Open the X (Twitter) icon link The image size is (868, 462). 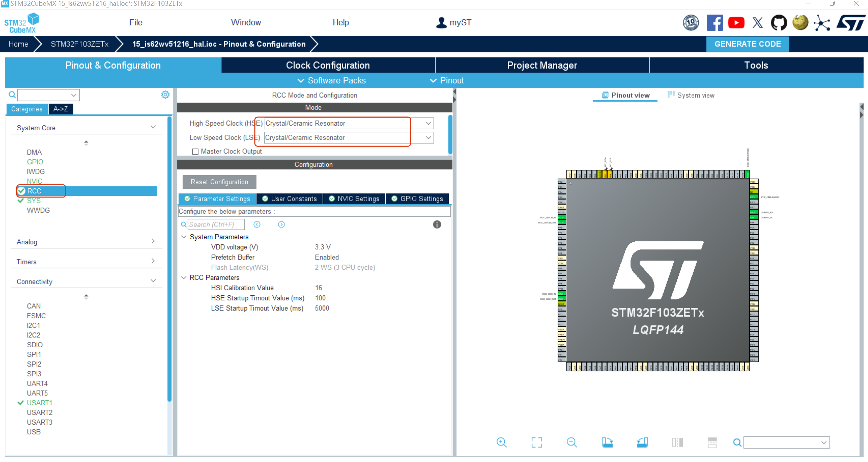coord(757,23)
